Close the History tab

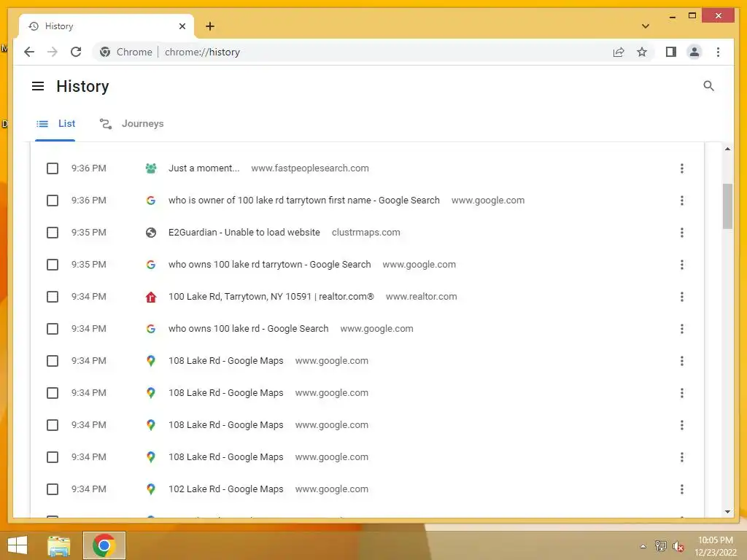(182, 26)
